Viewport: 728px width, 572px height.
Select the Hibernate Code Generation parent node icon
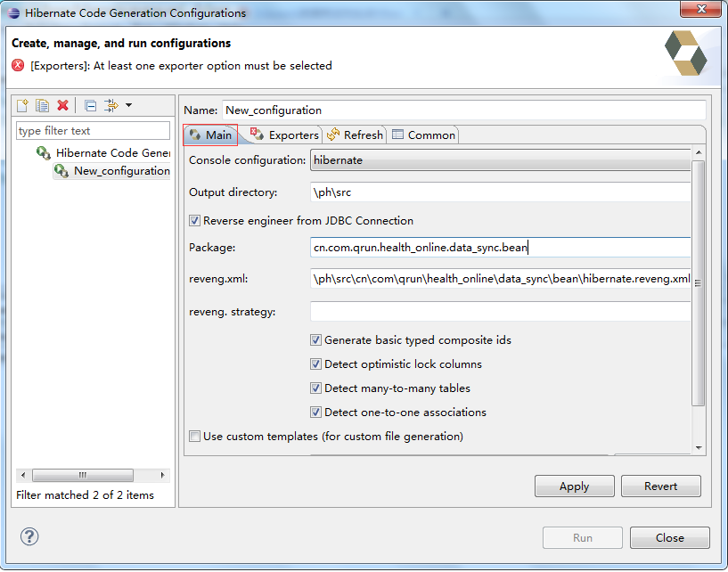coord(43,152)
